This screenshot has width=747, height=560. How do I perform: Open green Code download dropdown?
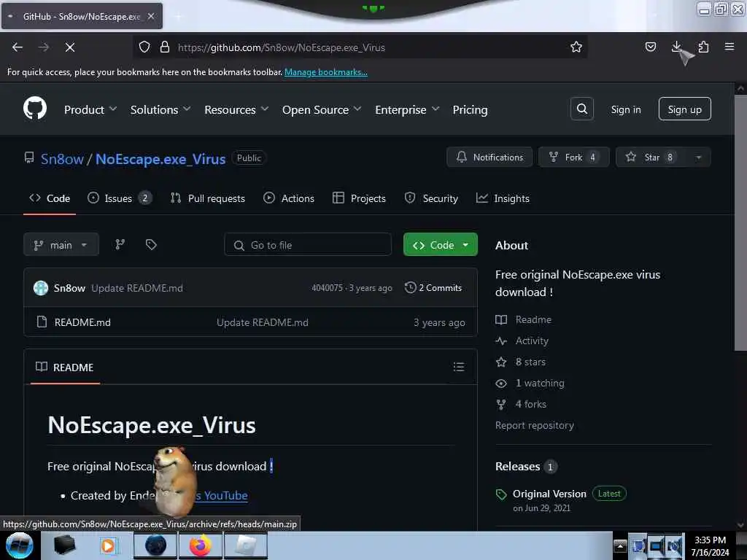point(440,245)
